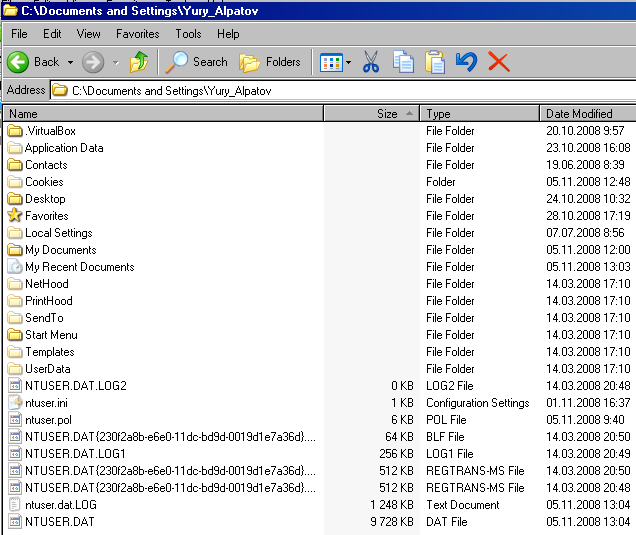Click the LOG2 File type cell
Screen dimensions: 636x535
click(450, 385)
